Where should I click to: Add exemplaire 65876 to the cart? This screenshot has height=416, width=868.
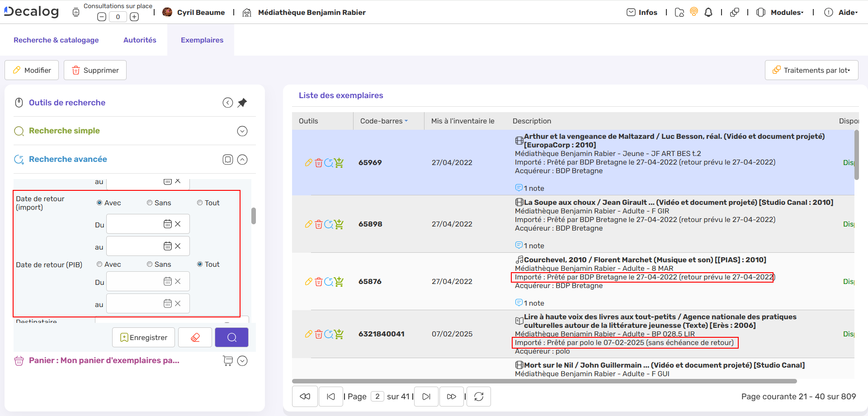(x=340, y=281)
